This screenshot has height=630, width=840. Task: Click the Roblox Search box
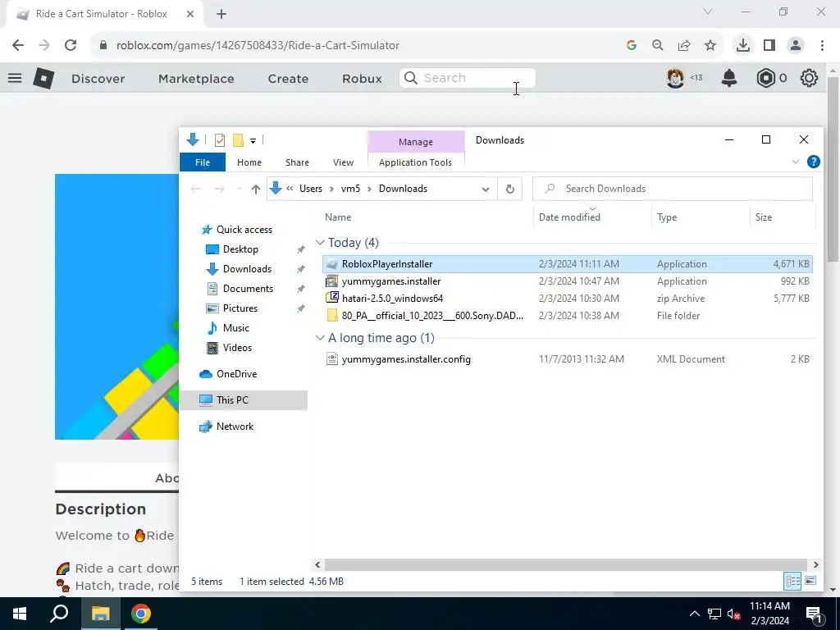467,78
